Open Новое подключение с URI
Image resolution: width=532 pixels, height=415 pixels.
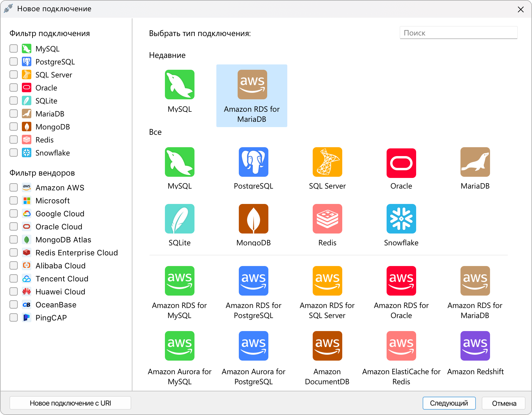point(70,403)
